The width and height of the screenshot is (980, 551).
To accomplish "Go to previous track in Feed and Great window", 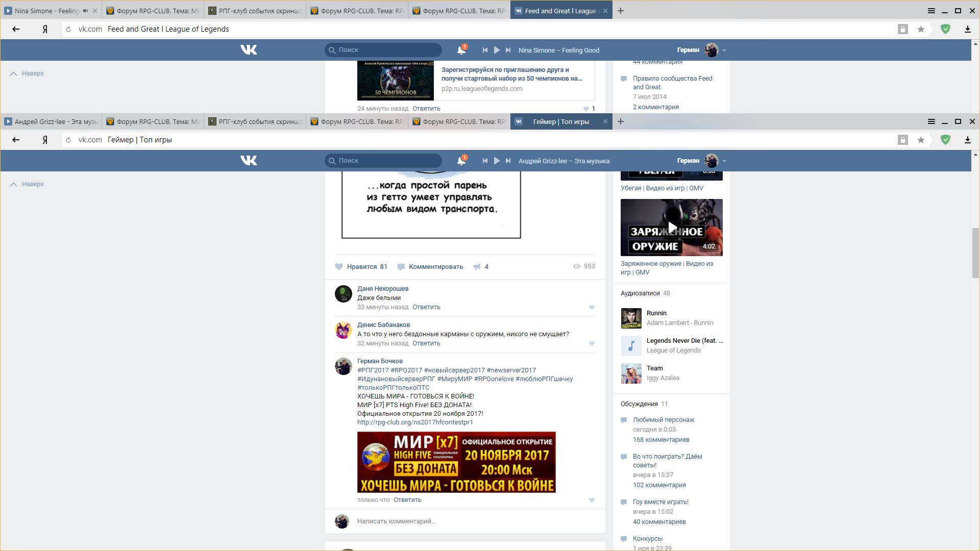I will point(485,50).
